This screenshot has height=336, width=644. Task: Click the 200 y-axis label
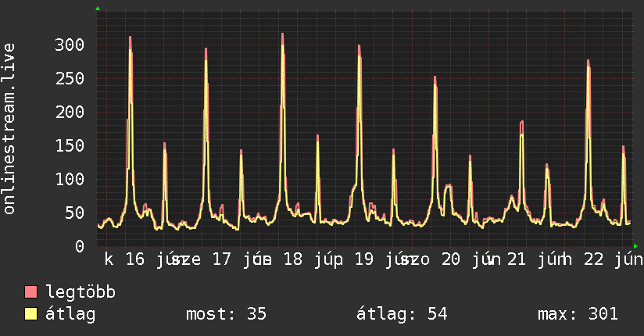pos(70,113)
